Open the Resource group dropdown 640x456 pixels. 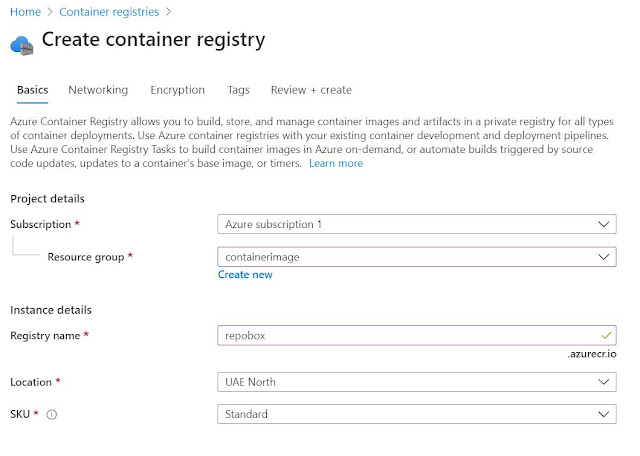coord(417,257)
